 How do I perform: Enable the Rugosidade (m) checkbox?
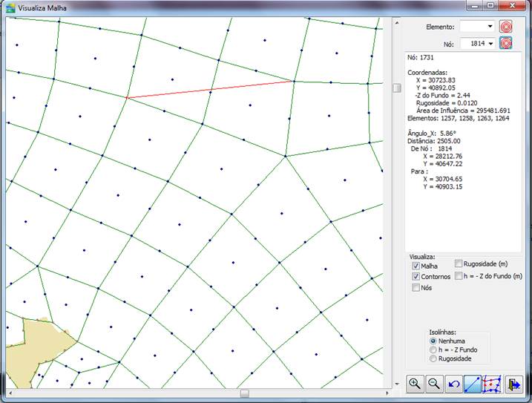(459, 263)
